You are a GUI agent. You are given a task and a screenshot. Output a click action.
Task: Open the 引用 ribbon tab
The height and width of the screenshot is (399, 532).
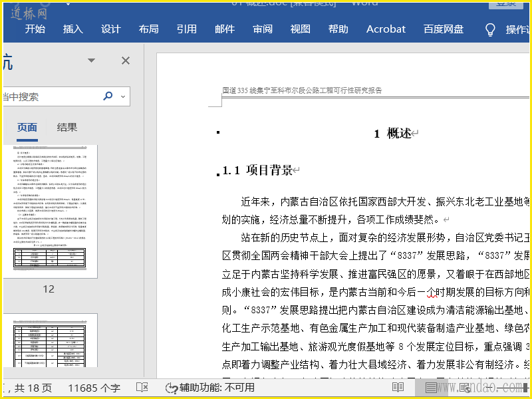pyautogui.click(x=187, y=29)
